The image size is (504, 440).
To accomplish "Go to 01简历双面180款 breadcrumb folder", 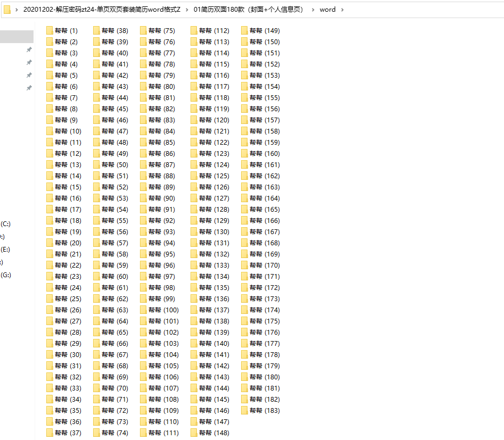I will 248,10.
